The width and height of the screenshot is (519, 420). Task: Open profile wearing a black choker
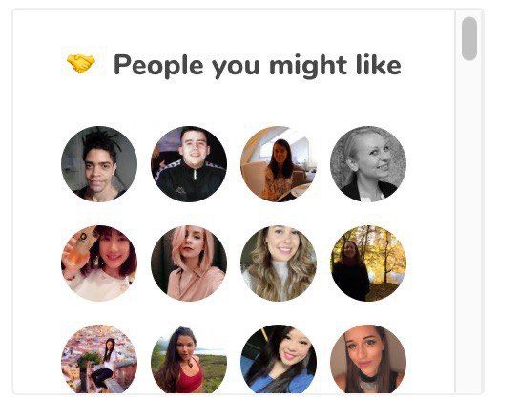coord(368,359)
